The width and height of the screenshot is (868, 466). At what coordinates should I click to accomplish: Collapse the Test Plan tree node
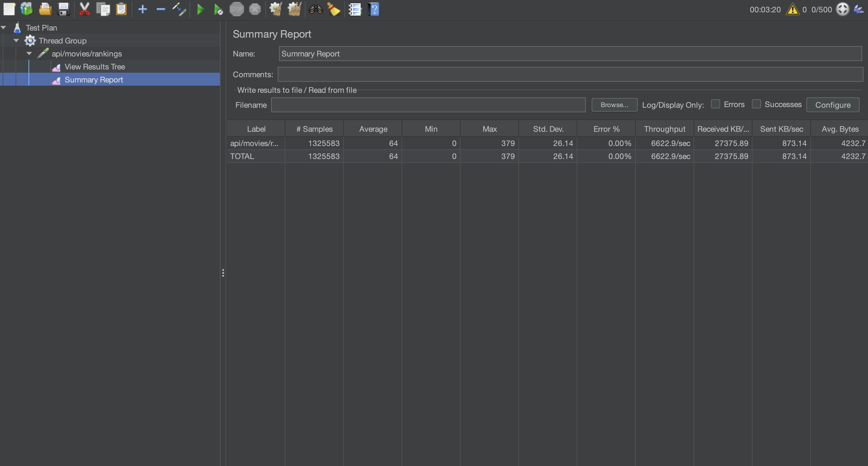click(4, 28)
